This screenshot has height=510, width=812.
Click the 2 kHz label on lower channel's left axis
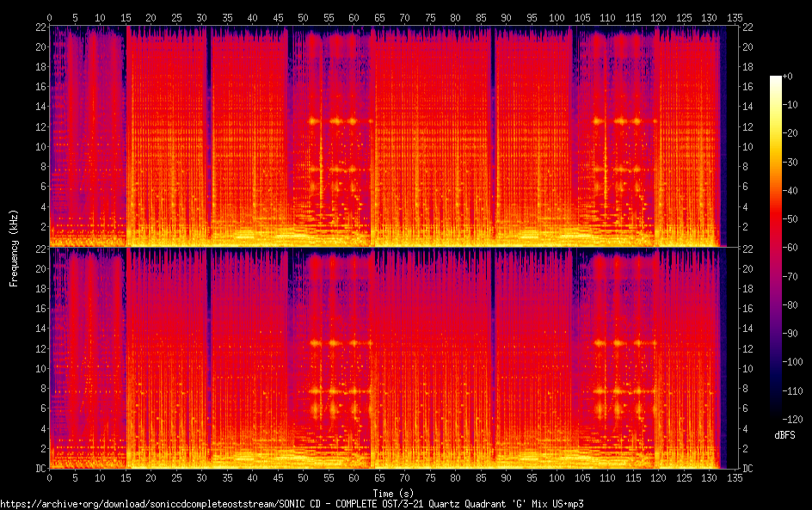click(x=41, y=449)
